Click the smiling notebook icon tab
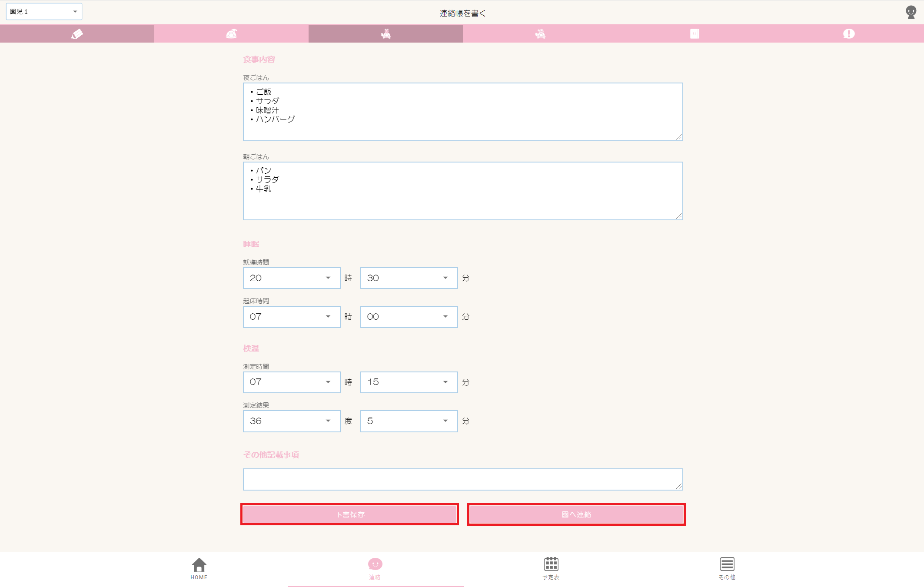This screenshot has height=587, width=924. pos(694,33)
